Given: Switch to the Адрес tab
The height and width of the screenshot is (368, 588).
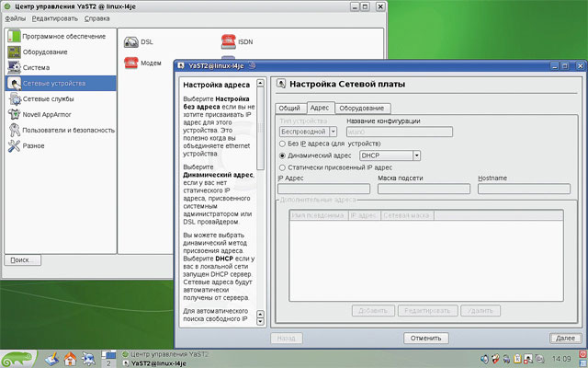Looking at the screenshot, I should click(320, 108).
